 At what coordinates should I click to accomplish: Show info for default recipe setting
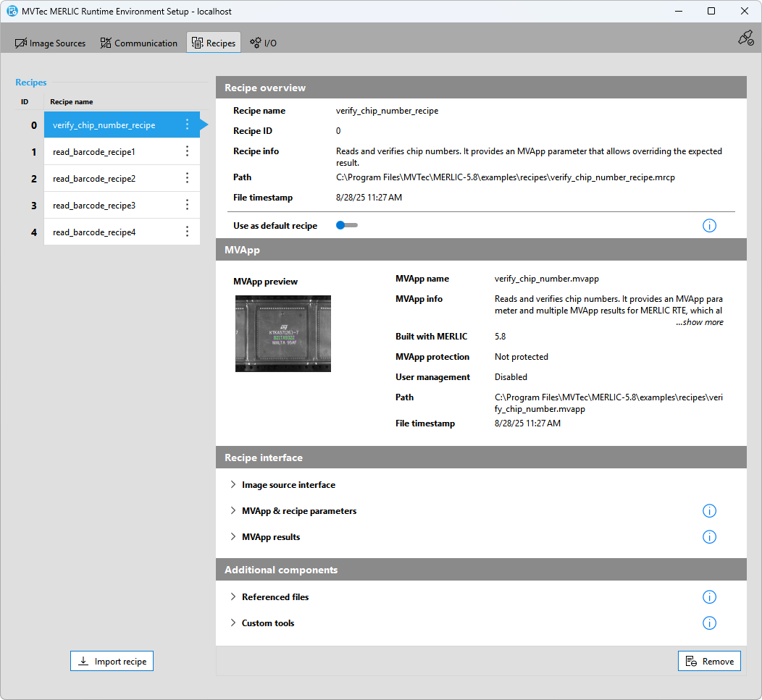pyautogui.click(x=709, y=226)
